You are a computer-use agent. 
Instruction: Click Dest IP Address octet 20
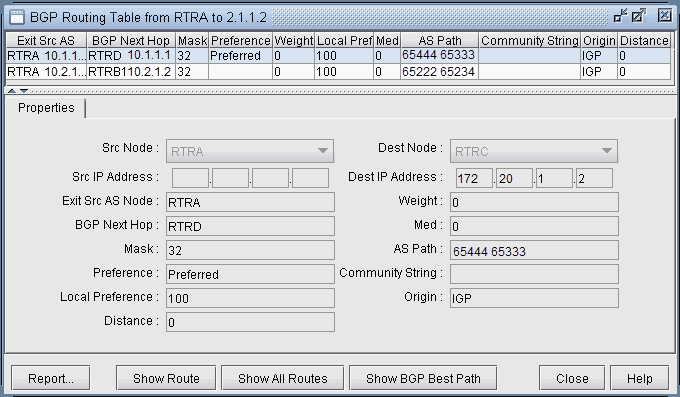click(x=514, y=178)
